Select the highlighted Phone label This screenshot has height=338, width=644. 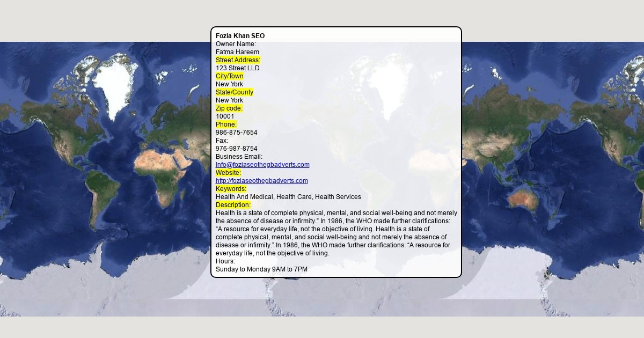[x=226, y=124]
